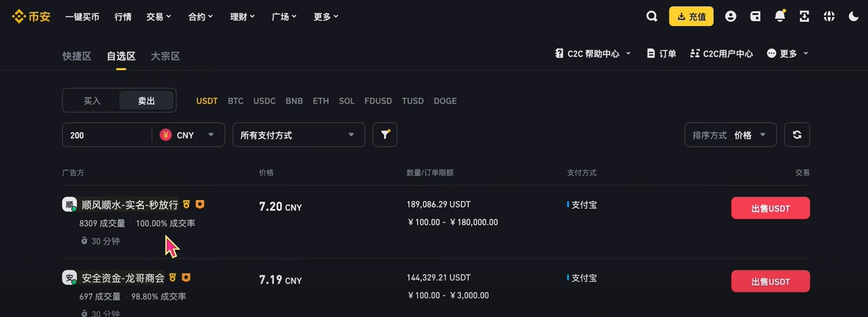
Task: Switch to 快捷区 tab
Action: [x=77, y=56]
